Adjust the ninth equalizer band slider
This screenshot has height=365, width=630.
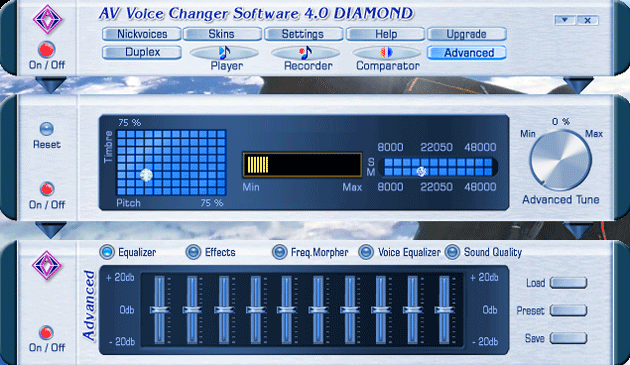pyautogui.click(x=412, y=310)
